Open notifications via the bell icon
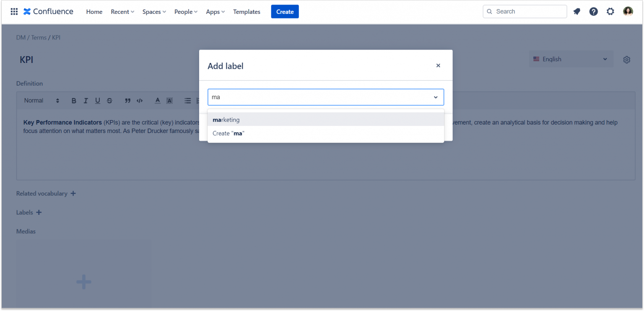The width and height of the screenshot is (644, 311). (576, 11)
